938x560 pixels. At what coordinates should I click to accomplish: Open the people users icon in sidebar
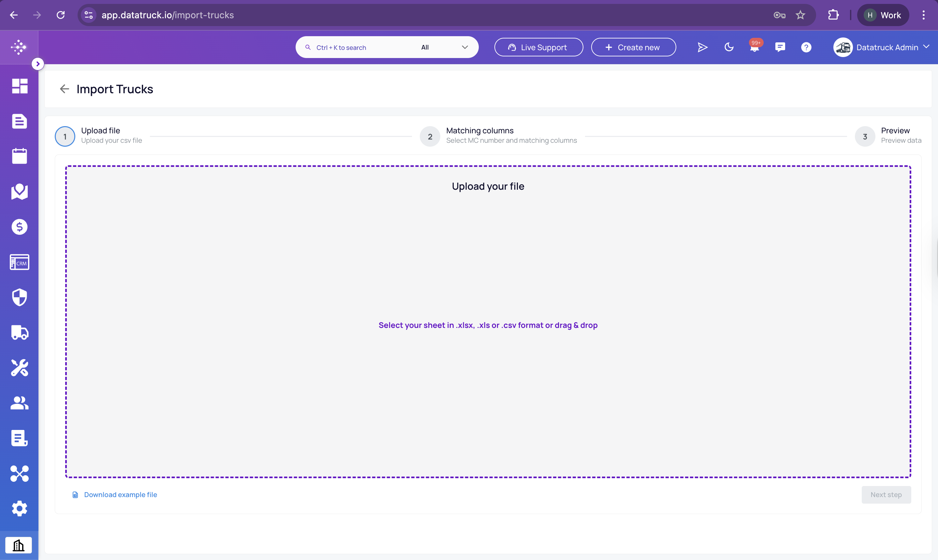(19, 403)
